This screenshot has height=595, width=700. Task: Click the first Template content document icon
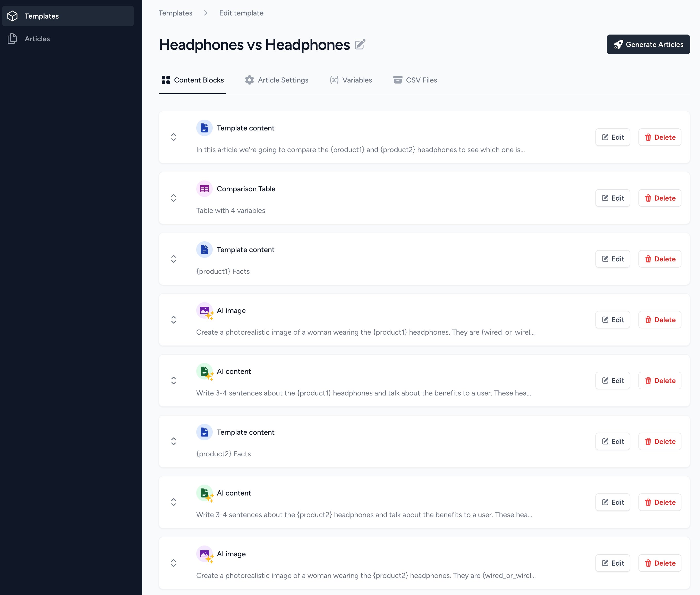click(204, 128)
